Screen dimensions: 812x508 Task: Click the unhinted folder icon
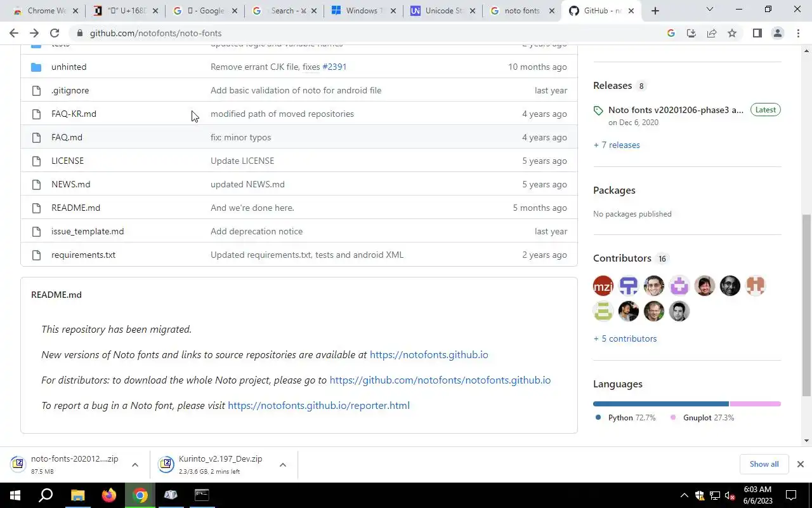[x=36, y=67]
